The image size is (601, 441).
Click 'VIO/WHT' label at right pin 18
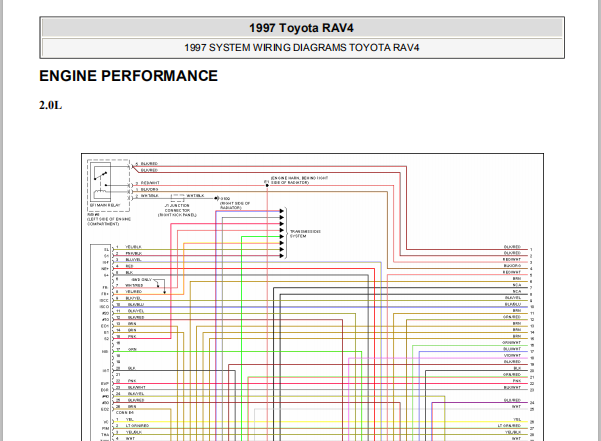(512, 355)
